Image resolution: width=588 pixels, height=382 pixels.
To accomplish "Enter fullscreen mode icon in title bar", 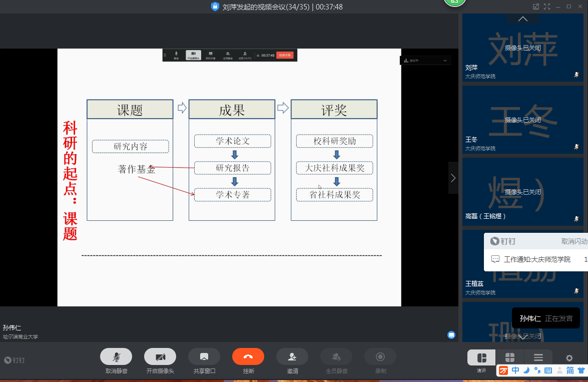I will tap(547, 7).
